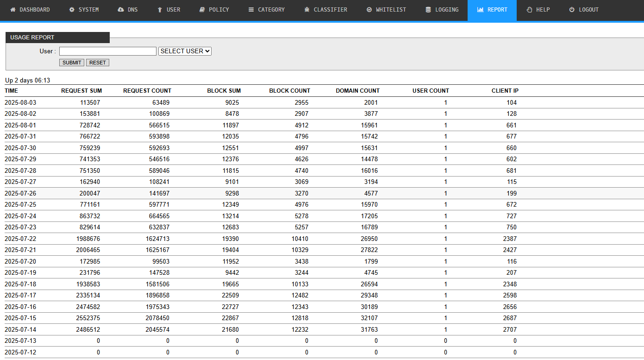Click the power icon beside Logout
The image size is (644, 360).
click(x=572, y=10)
